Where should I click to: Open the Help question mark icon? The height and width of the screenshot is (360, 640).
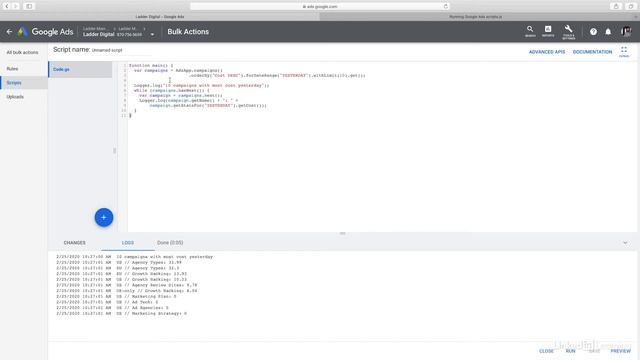[593, 31]
